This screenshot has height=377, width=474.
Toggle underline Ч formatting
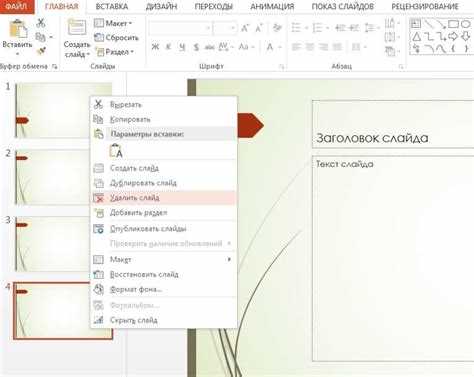(x=182, y=47)
